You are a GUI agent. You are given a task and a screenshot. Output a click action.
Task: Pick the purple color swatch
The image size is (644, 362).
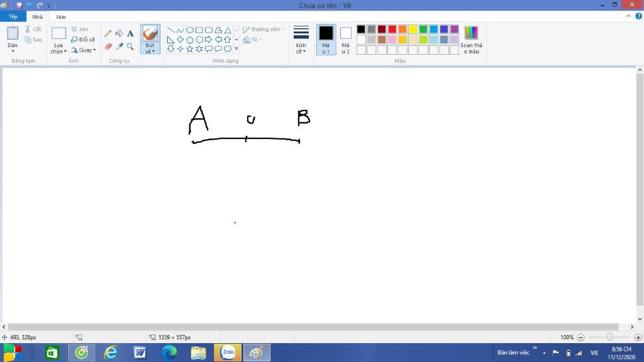pos(454,29)
